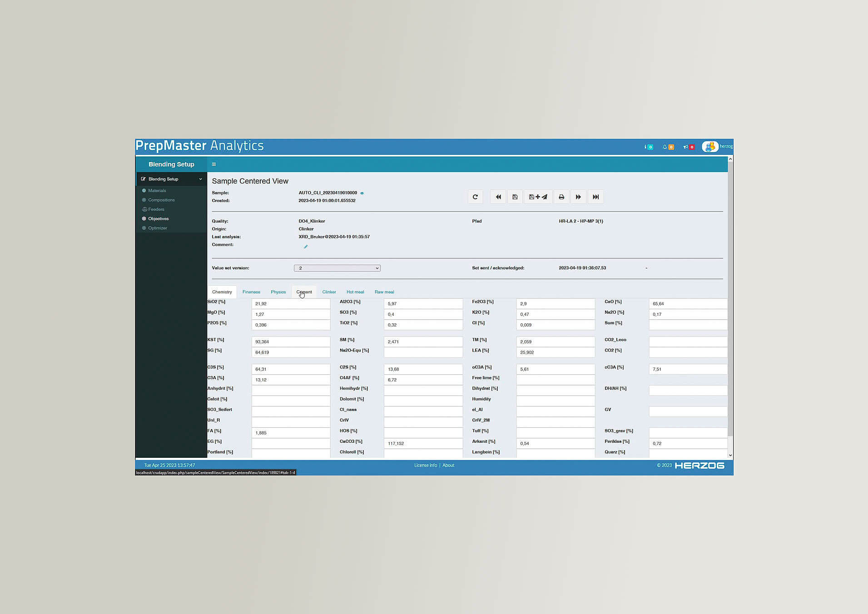Click the Blending Setup header title
Viewport: 868px width, 614px height.
point(171,164)
